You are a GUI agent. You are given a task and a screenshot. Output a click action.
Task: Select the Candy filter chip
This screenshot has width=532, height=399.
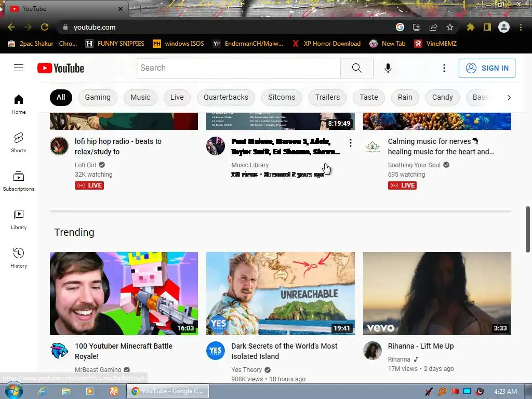click(443, 97)
